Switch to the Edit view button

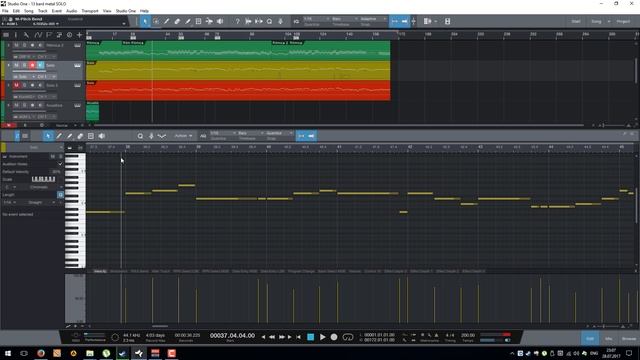tap(590, 338)
